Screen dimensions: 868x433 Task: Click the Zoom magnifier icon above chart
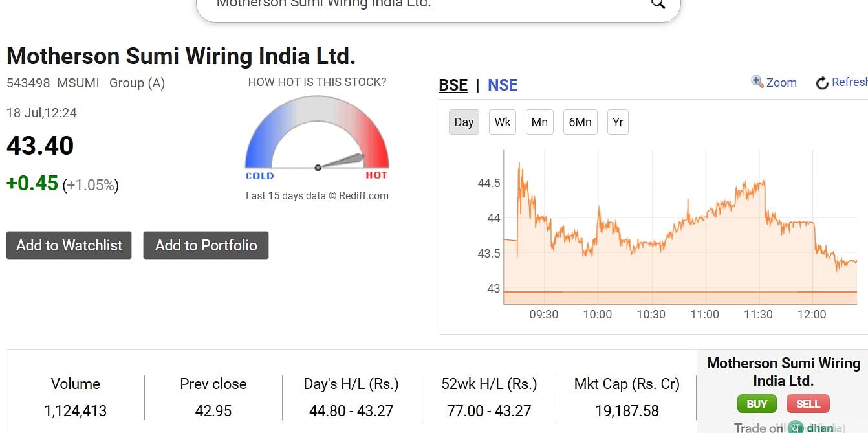click(x=757, y=82)
